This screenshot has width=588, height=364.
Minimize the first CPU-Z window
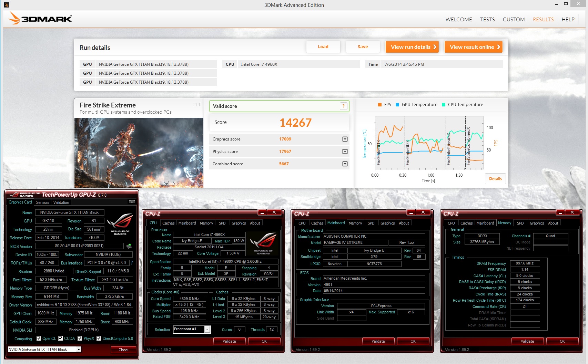tap(262, 212)
